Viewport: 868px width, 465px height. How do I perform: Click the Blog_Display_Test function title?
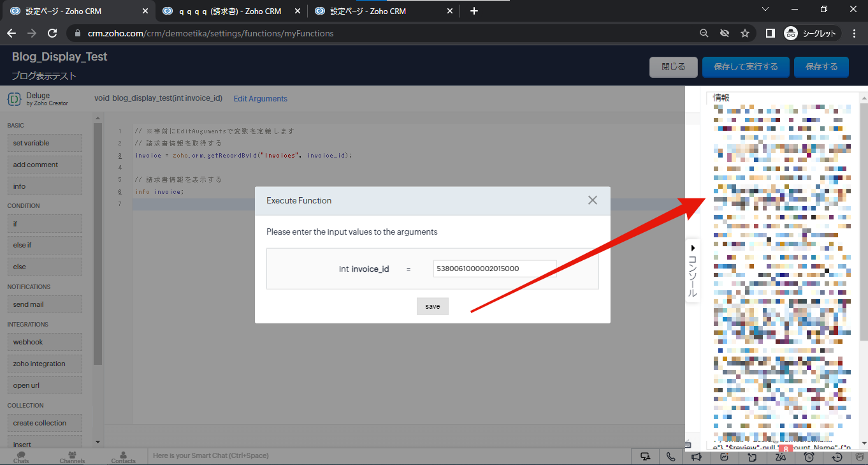click(x=60, y=57)
